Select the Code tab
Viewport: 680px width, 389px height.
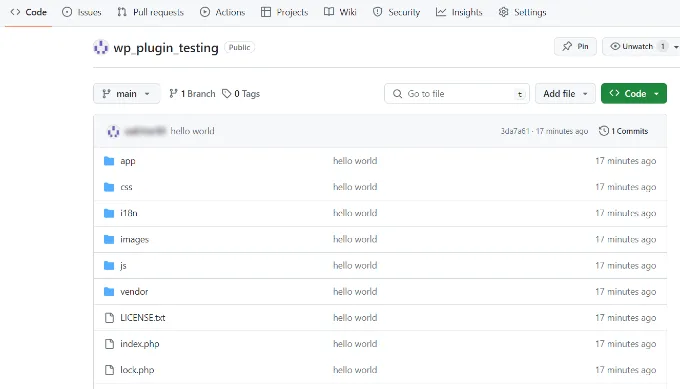click(x=29, y=12)
